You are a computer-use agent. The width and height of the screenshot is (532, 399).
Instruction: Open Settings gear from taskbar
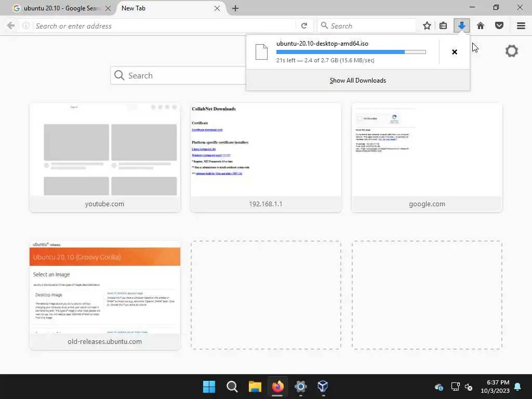click(300, 387)
